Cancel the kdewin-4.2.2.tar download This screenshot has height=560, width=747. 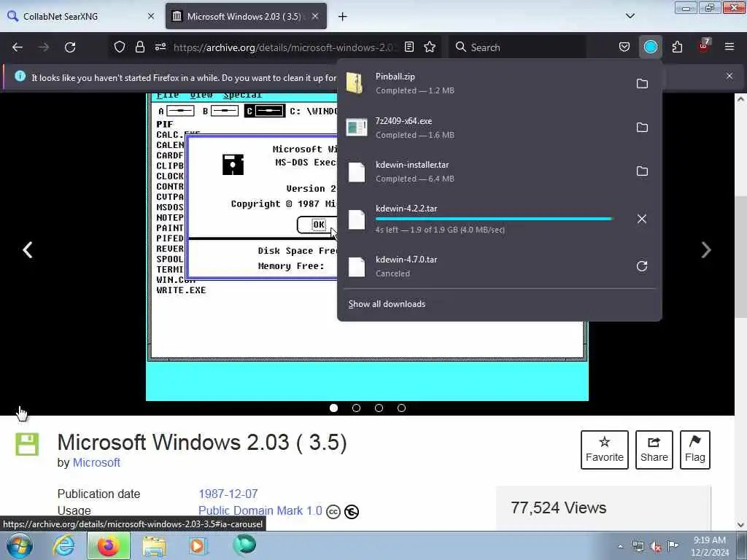click(642, 219)
